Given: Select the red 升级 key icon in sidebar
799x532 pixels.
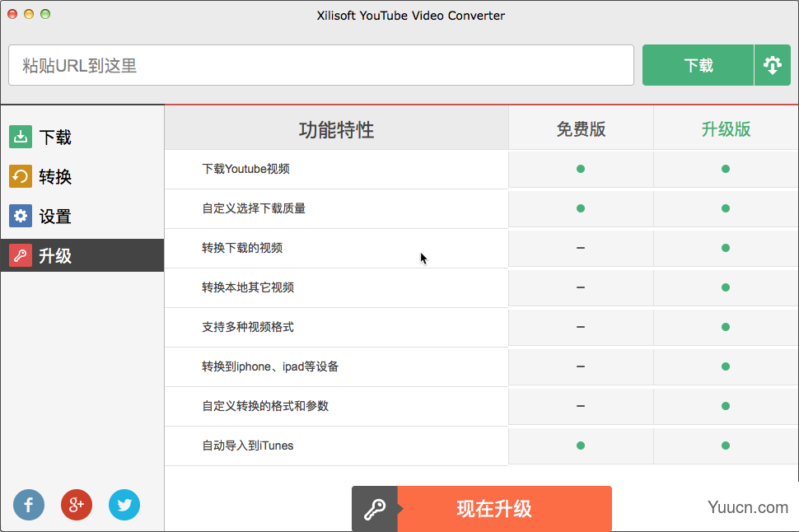Looking at the screenshot, I should pyautogui.click(x=21, y=255).
